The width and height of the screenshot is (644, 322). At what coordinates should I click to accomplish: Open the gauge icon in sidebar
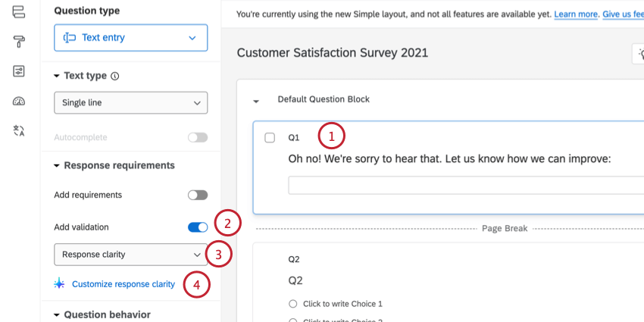(x=19, y=101)
